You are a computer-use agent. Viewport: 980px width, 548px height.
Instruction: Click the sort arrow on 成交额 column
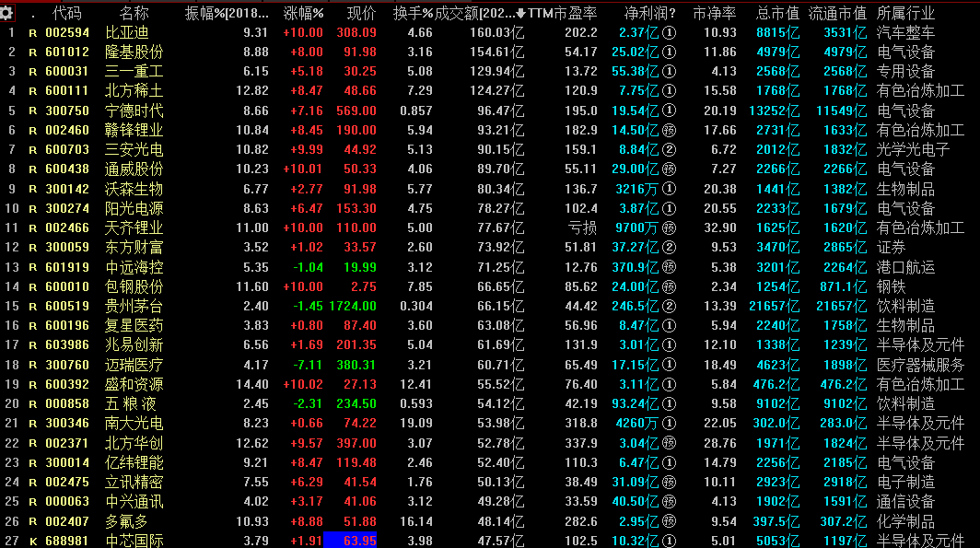520,13
